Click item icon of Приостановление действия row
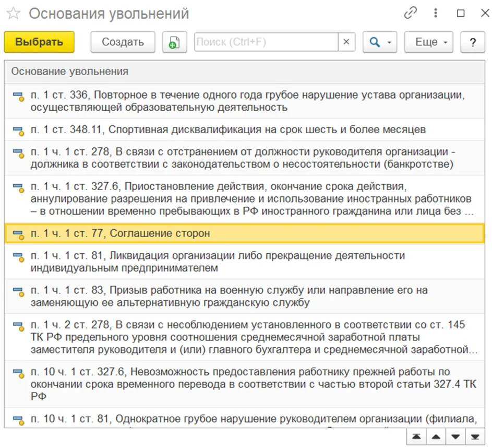The image size is (492, 448). tap(18, 188)
